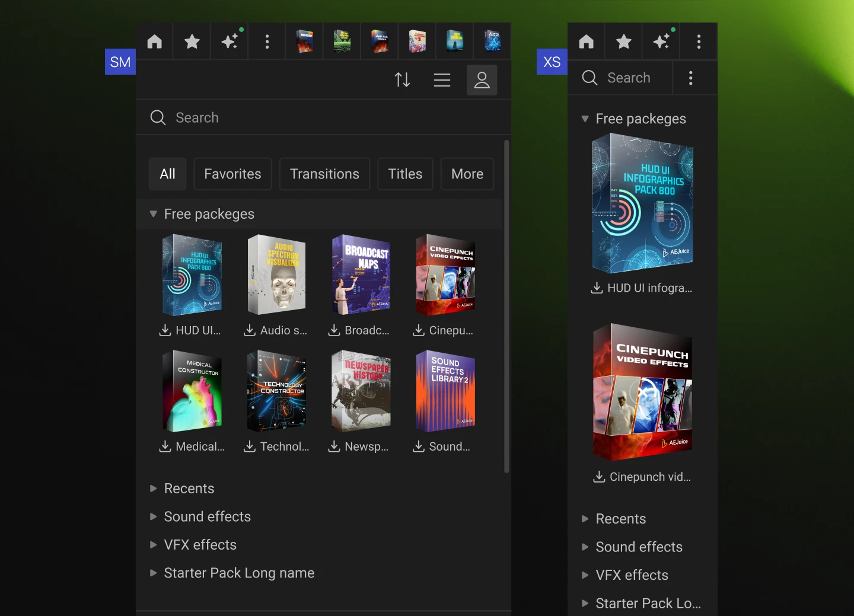Viewport: 854px width, 616px height.
Task: Open favorites star in the XS panel toolbar
Action: point(624,42)
